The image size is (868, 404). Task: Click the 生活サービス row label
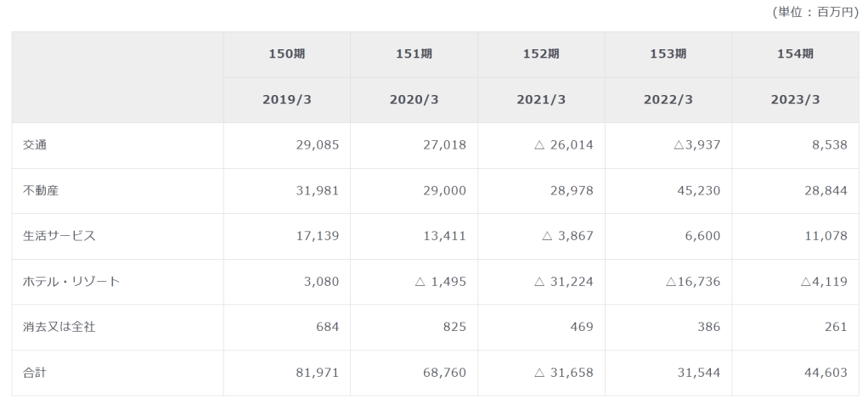59,236
